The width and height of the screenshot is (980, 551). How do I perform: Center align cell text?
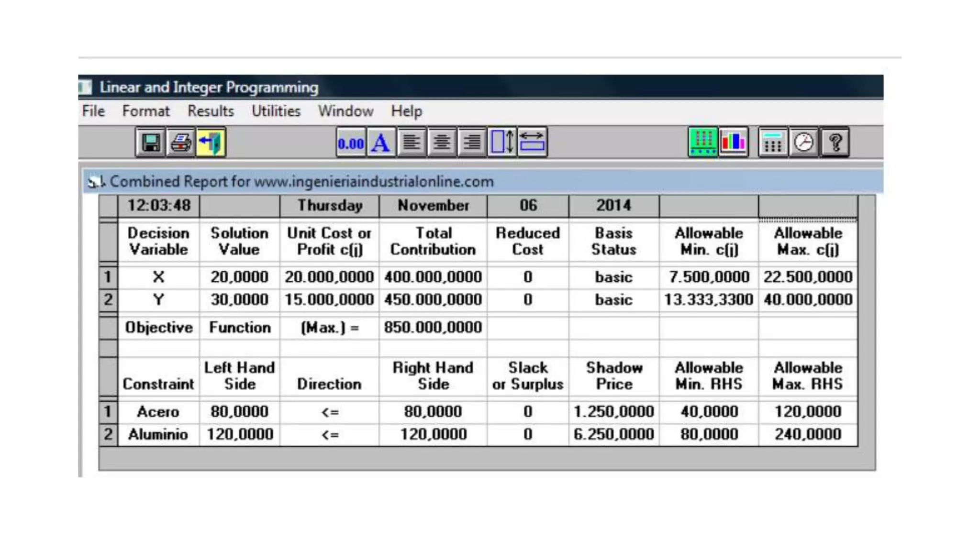(x=441, y=143)
